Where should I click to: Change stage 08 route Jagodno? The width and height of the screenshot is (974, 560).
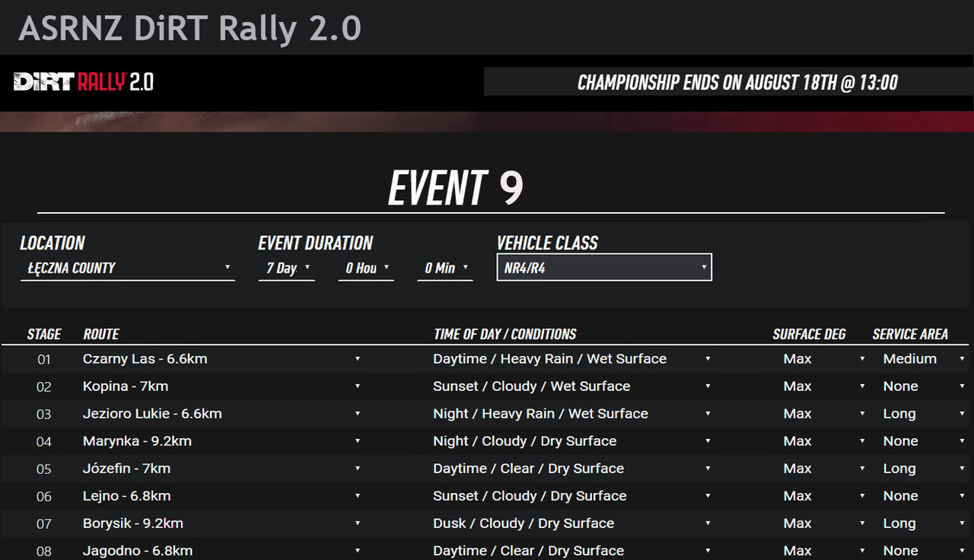pyautogui.click(x=221, y=550)
